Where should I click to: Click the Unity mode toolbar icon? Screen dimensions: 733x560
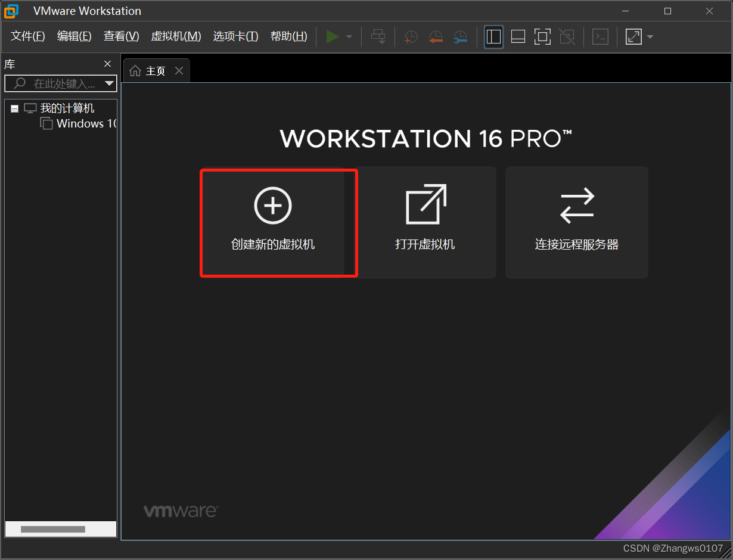pos(567,36)
